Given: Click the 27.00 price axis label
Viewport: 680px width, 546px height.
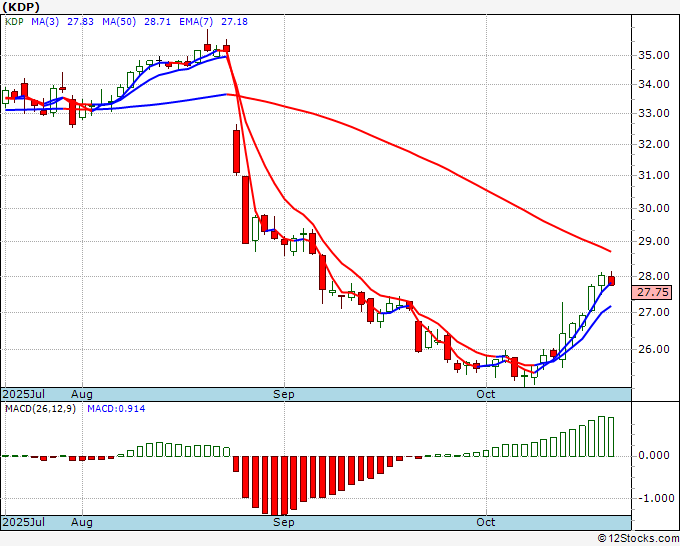Looking at the screenshot, I should [x=654, y=312].
